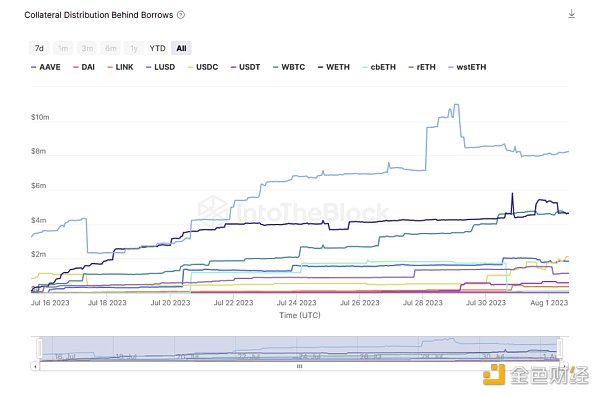Hide the LINK series
The height and width of the screenshot is (396, 600).
(x=121, y=67)
